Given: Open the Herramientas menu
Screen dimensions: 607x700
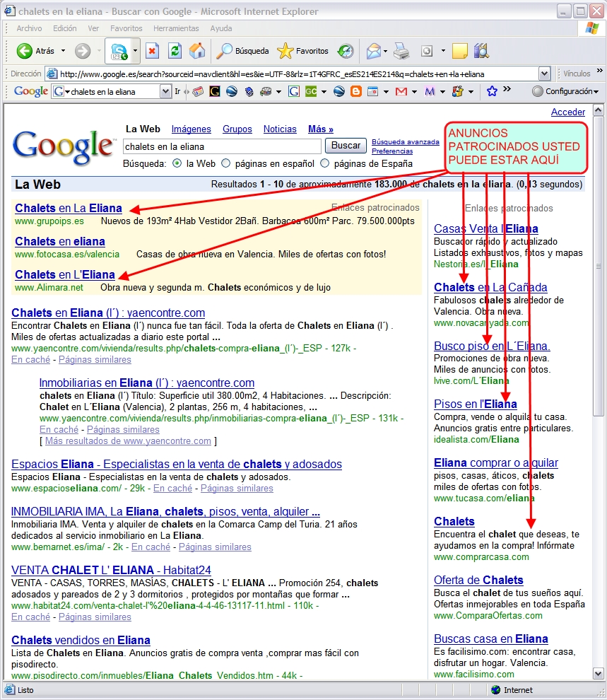Looking at the screenshot, I should [176, 28].
